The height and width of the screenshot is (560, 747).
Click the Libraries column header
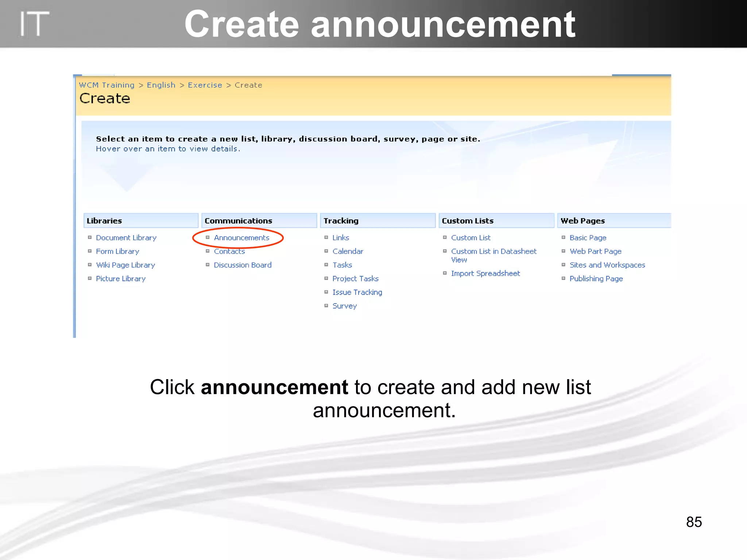141,221
